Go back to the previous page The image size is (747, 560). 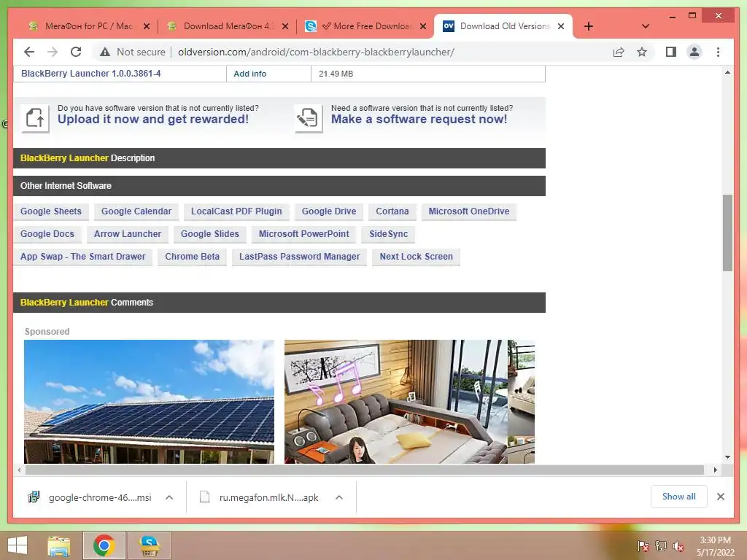29,52
